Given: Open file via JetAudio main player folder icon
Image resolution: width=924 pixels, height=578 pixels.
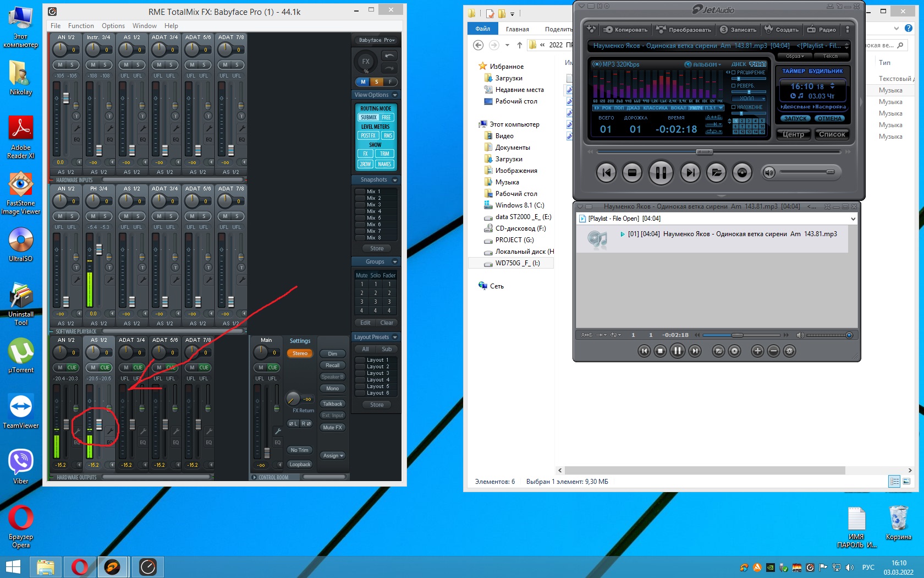Looking at the screenshot, I should click(717, 173).
